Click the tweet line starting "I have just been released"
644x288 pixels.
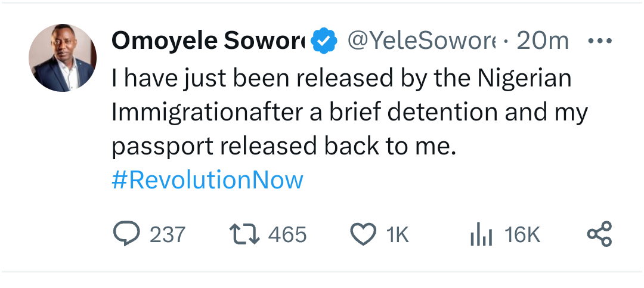click(341, 78)
